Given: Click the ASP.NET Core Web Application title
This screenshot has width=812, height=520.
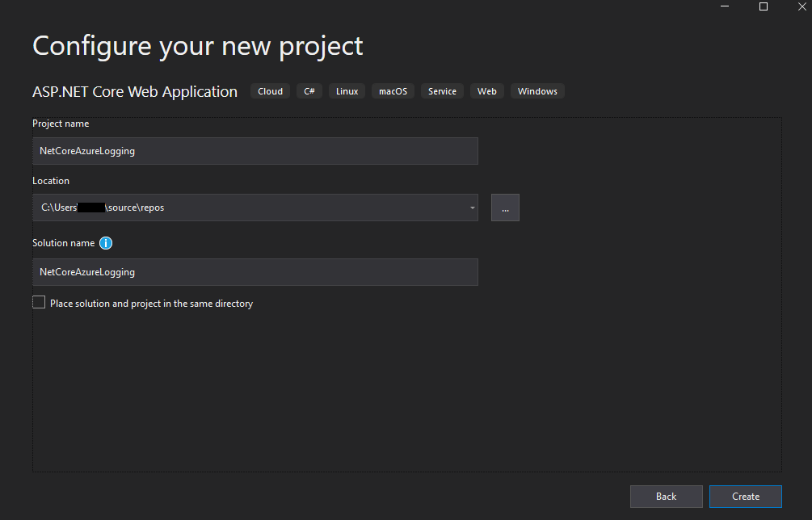Looking at the screenshot, I should [x=135, y=92].
